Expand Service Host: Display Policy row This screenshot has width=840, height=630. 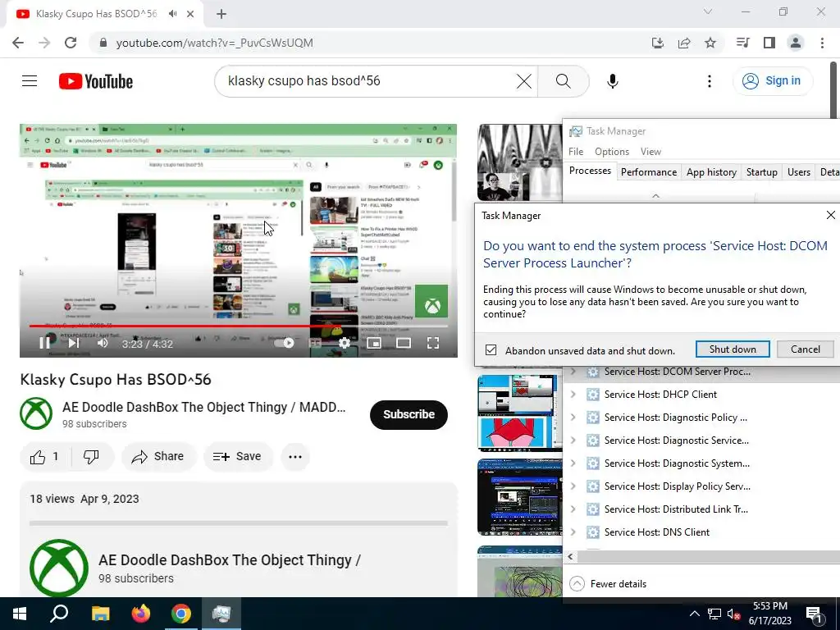coord(573,486)
